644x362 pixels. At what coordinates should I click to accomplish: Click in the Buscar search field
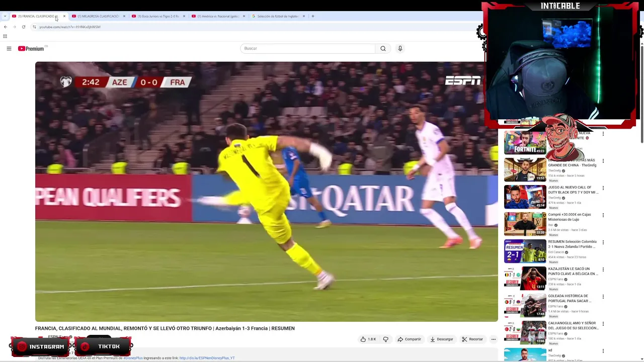307,48
